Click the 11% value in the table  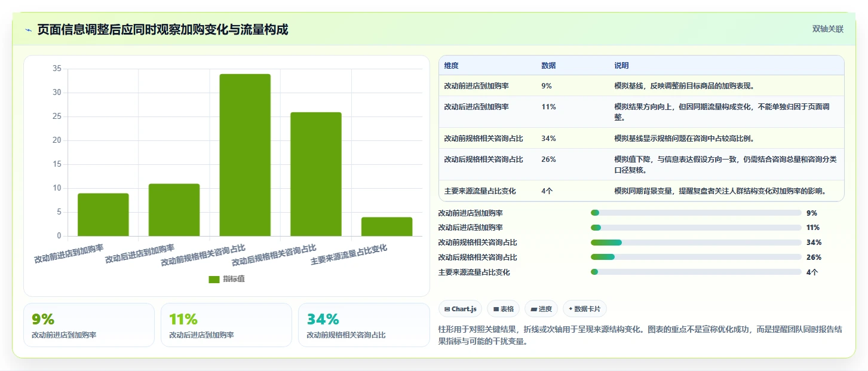coord(548,107)
